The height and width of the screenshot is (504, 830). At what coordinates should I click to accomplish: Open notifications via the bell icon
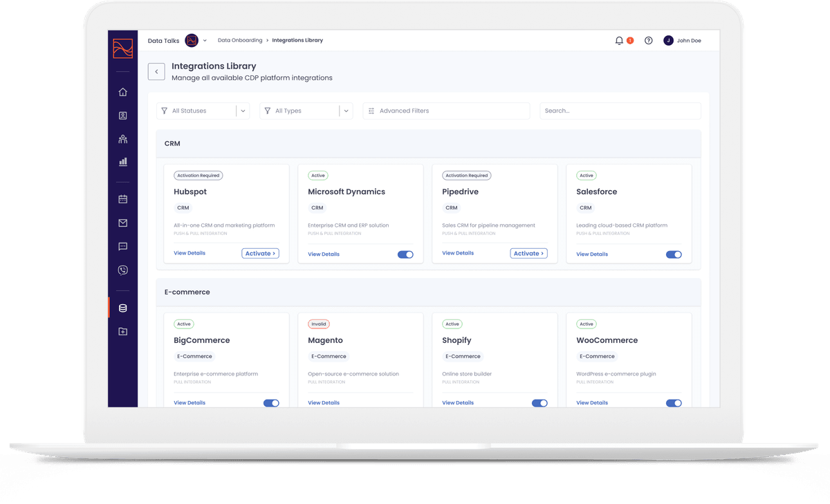pyautogui.click(x=618, y=40)
